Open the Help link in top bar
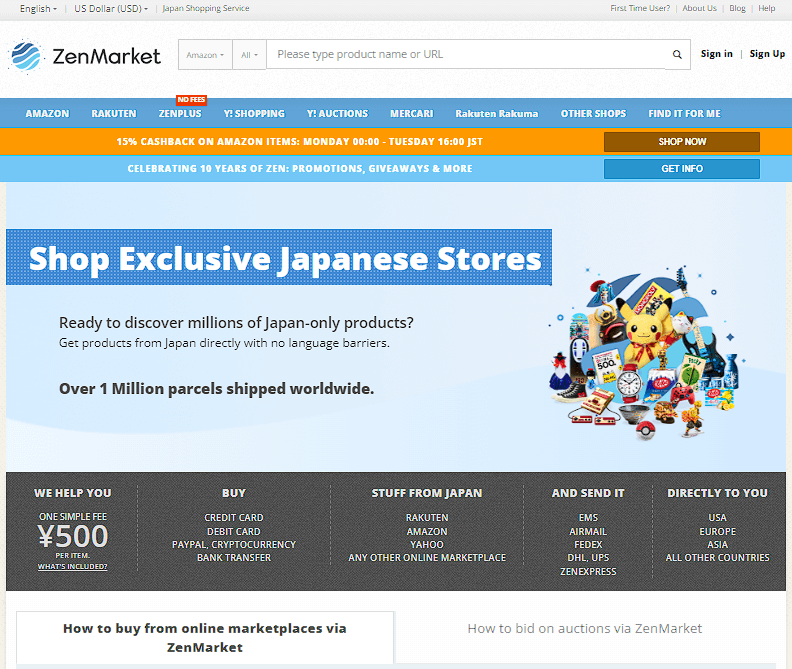The height and width of the screenshot is (669, 792). (767, 9)
